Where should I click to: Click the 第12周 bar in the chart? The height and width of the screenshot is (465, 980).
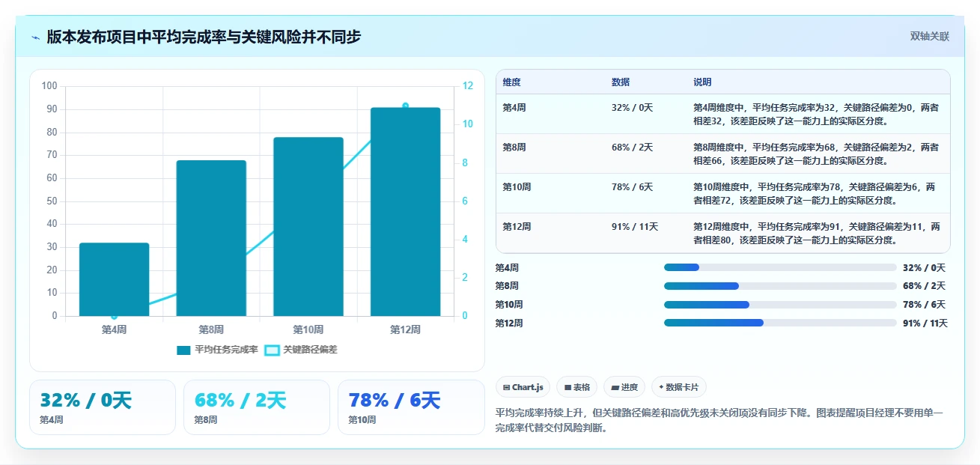(x=406, y=212)
